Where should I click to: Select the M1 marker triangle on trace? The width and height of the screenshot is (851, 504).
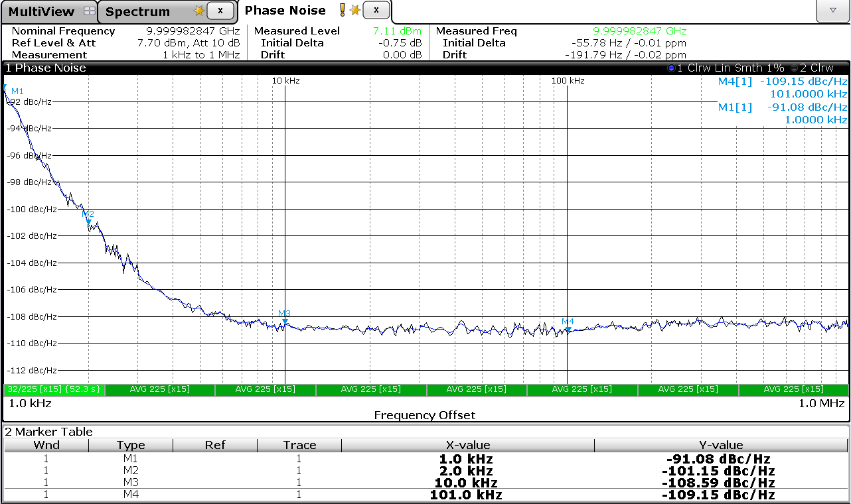5,88
